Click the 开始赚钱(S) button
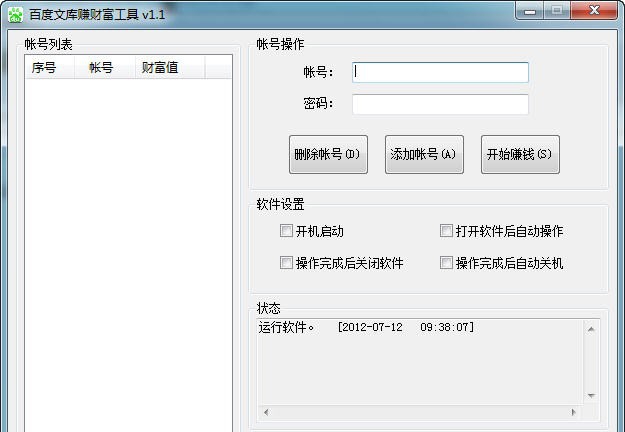625x432 pixels. (520, 154)
